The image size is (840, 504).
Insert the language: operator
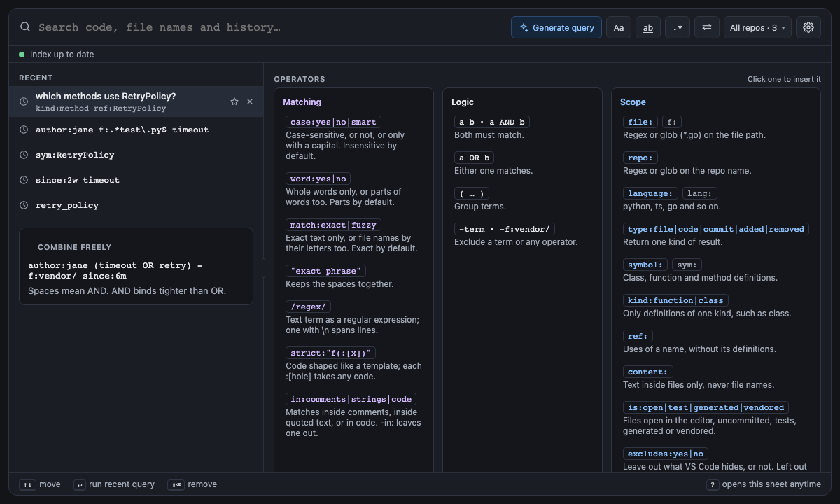[650, 193]
